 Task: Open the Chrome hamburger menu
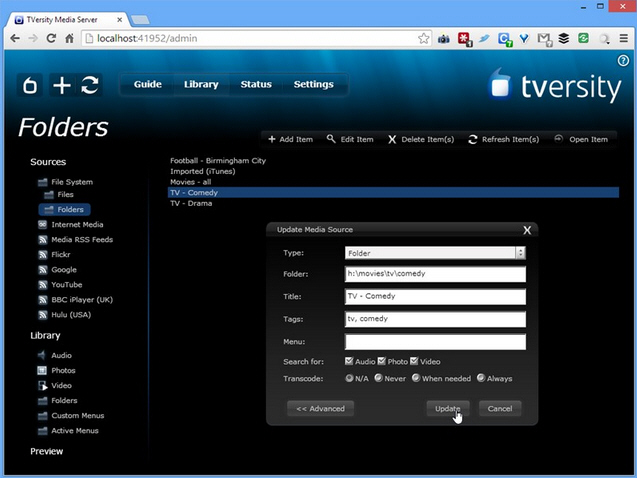point(624,39)
